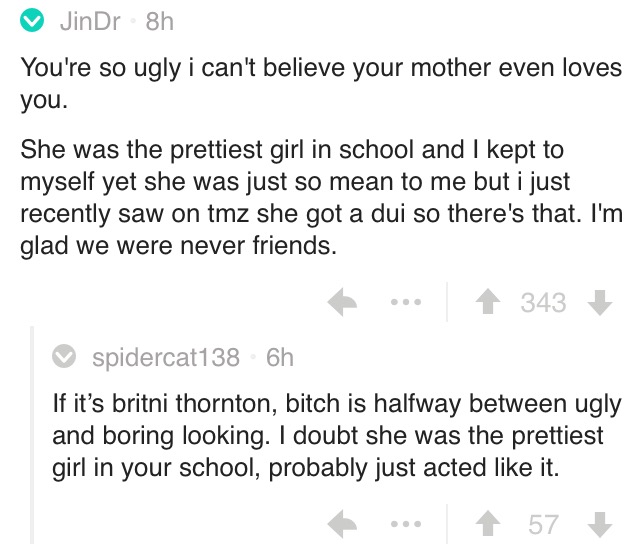Collapse JinDr's comment using teal chevron
The width and height of the screenshot is (640, 544).
tap(32, 20)
